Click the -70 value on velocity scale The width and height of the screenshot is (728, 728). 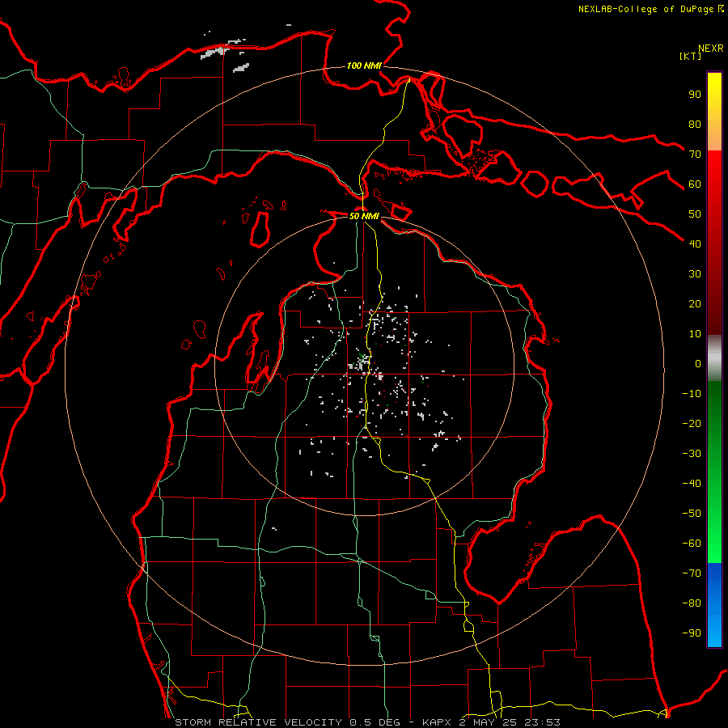pyautogui.click(x=692, y=574)
